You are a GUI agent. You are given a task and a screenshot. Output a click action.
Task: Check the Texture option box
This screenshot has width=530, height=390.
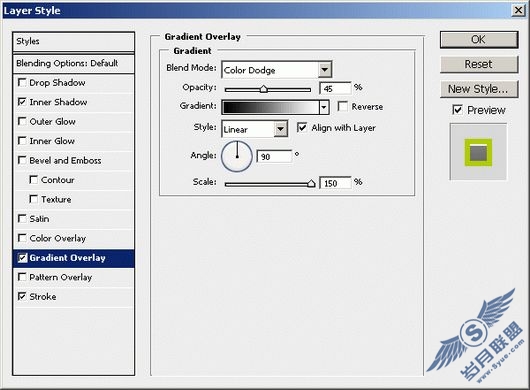[33, 199]
